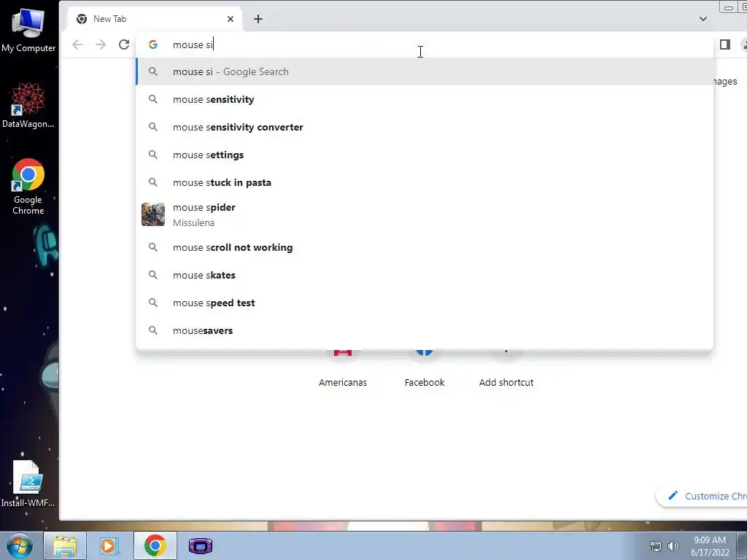Click the Google G icon in the omnibox
Viewport: 747px width, 560px height.
[153, 44]
